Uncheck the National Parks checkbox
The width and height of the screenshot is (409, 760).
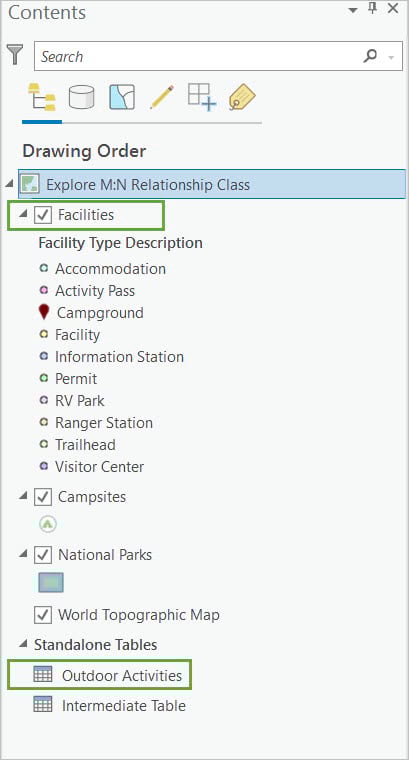(43, 555)
